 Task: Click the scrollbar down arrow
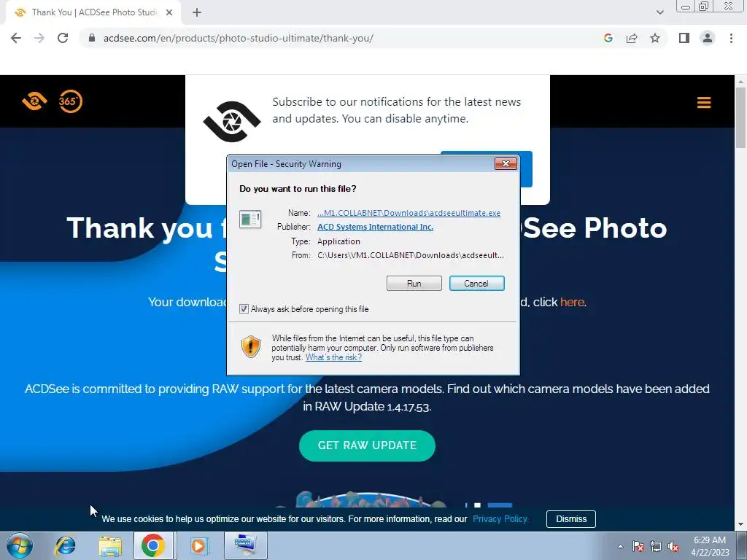click(741, 525)
